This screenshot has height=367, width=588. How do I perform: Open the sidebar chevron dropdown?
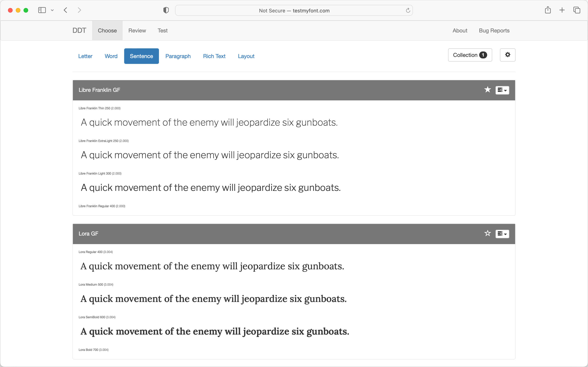pos(52,10)
